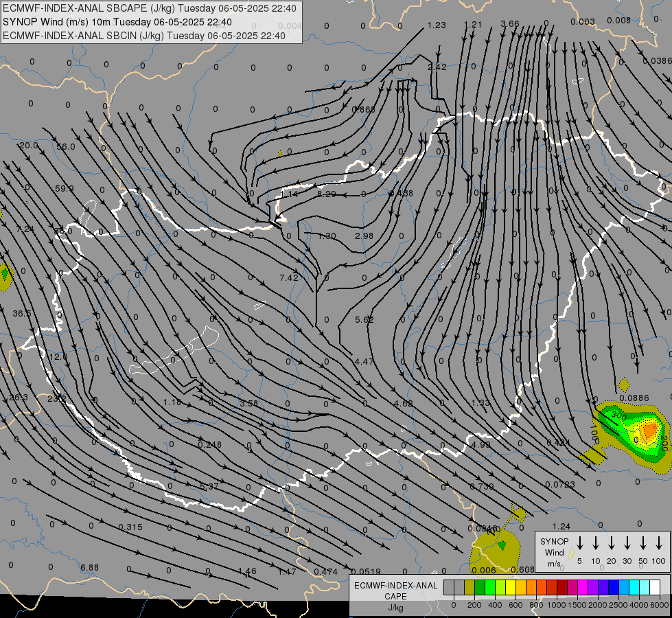This screenshot has height=618, width=672.
Task: Click the map value 0.0519
Action: pos(366,572)
